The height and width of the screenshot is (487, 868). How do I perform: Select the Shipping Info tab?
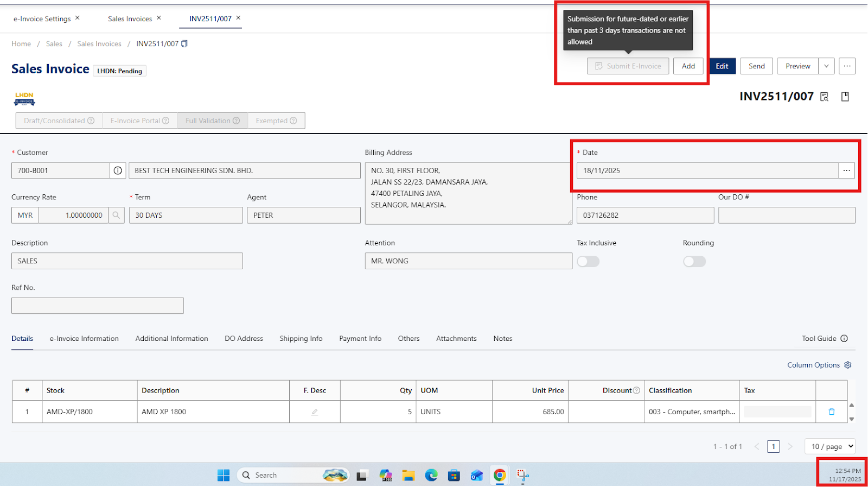click(x=301, y=339)
